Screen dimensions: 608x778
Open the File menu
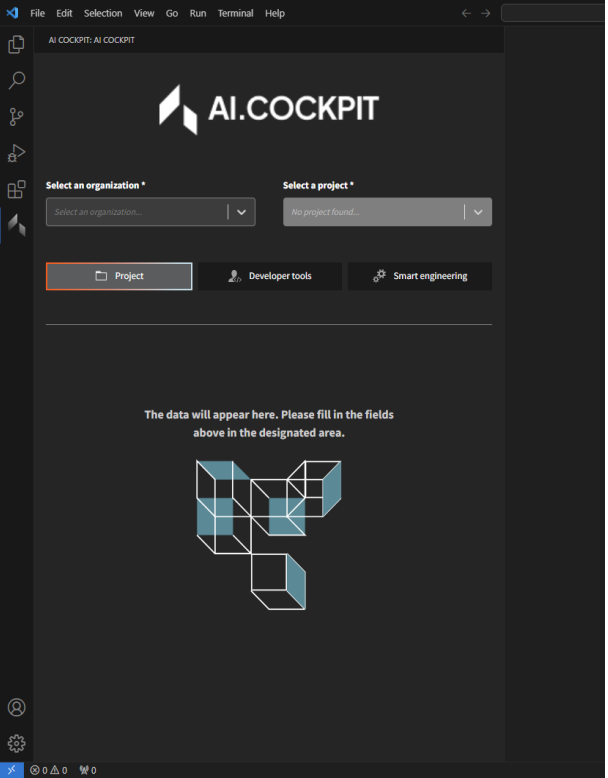tap(37, 13)
